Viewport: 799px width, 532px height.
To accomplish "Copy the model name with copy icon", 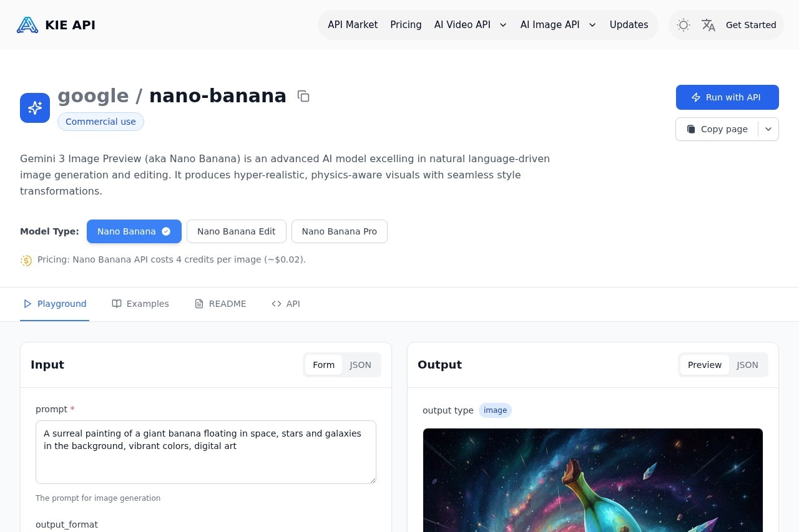I will (303, 96).
